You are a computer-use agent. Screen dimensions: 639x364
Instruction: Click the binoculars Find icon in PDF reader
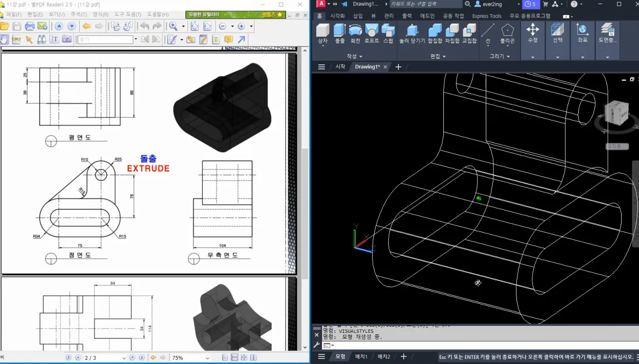pyautogui.click(x=42, y=39)
